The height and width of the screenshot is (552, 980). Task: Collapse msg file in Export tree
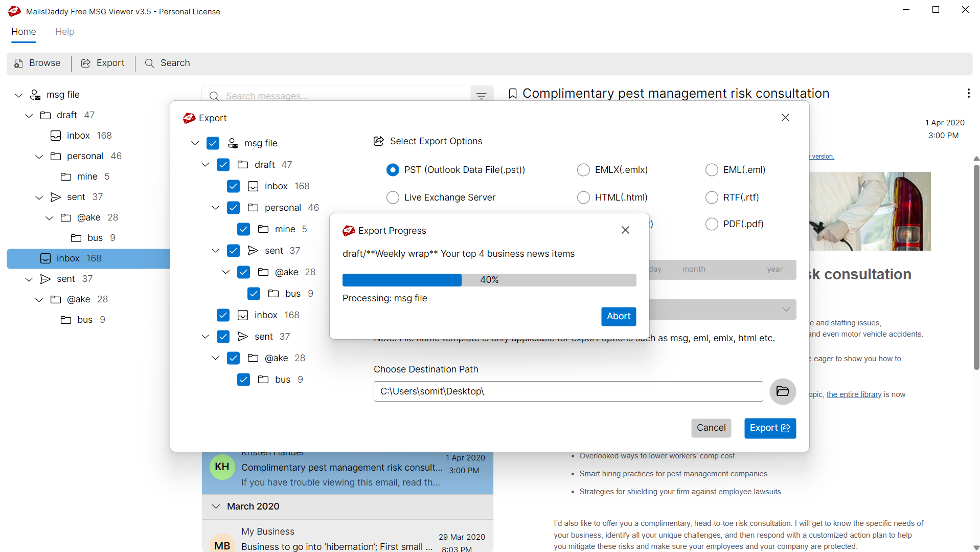[x=195, y=143]
